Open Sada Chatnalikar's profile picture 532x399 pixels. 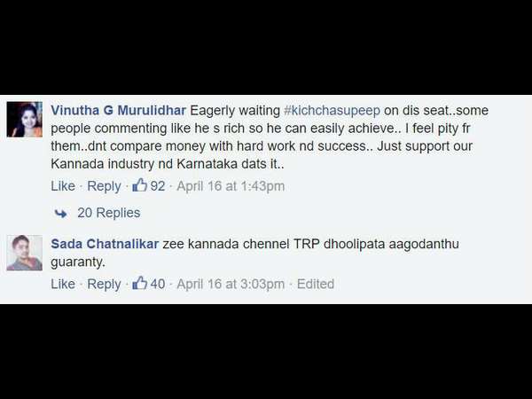coord(25,253)
